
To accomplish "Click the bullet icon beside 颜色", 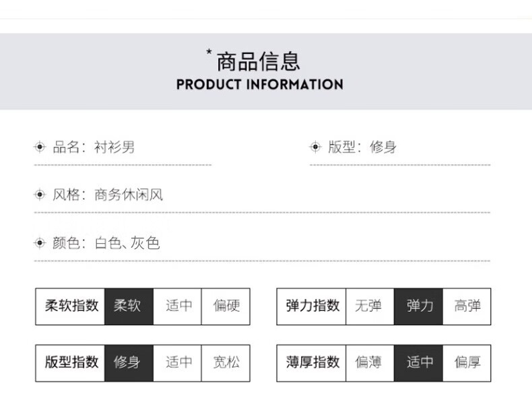I will (x=40, y=243).
